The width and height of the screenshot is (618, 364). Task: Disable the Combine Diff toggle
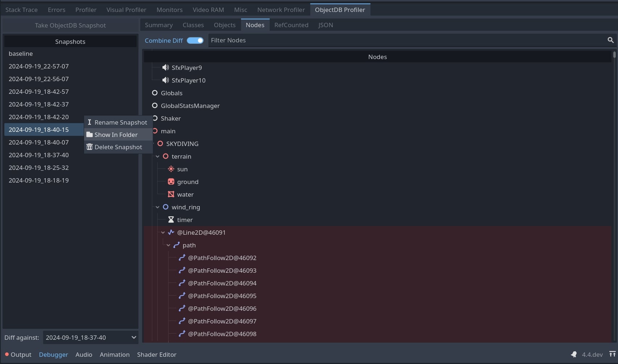coord(195,40)
